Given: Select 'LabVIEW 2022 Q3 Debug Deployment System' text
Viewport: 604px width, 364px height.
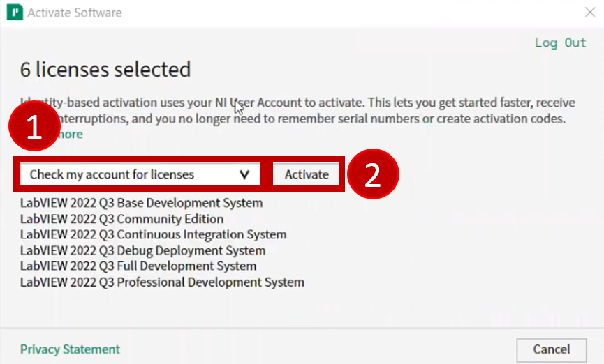Looking at the screenshot, I should 142,250.
